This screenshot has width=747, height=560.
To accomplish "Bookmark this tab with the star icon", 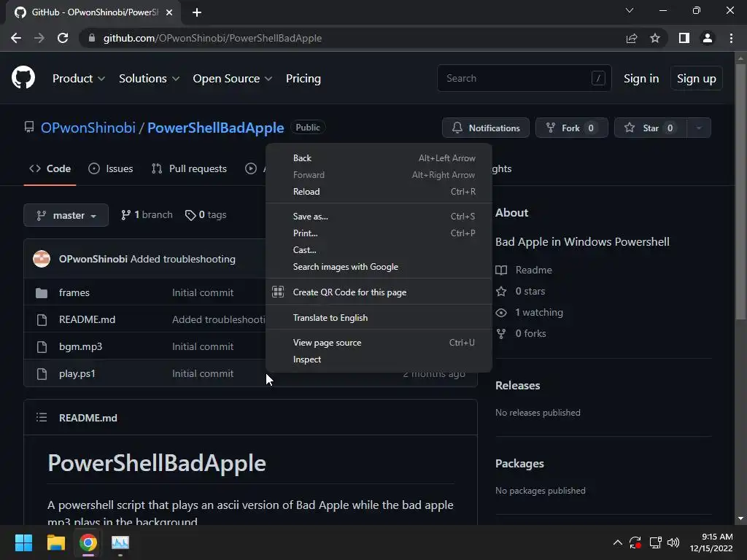I will [x=655, y=38].
